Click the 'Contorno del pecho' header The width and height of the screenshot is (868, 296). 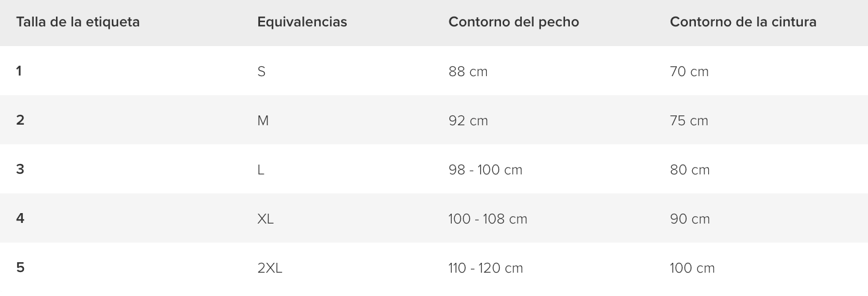[x=513, y=22]
